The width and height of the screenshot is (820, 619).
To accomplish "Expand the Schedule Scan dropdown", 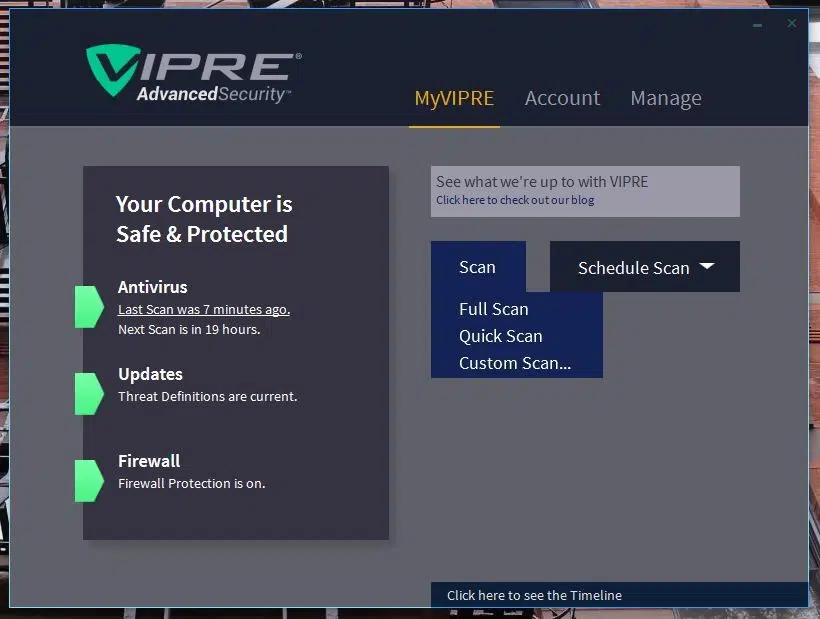I will coord(645,267).
